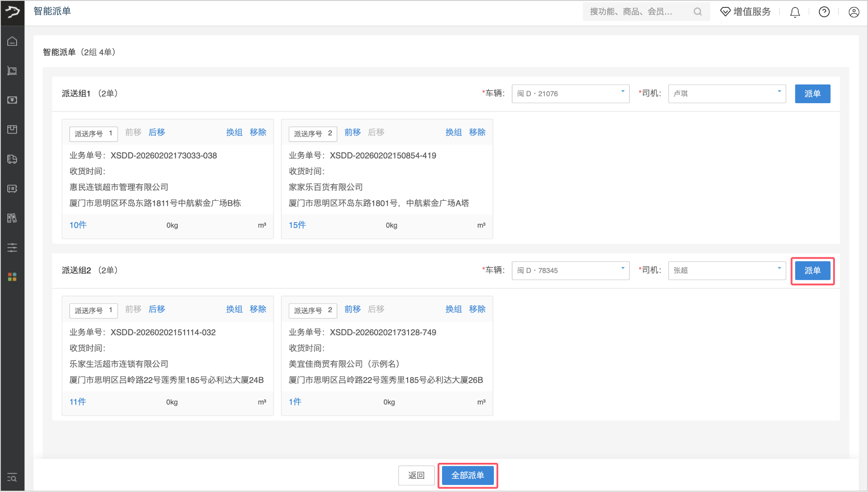Click the search magnifier icon in top bar
Image resolution: width=868 pixels, height=492 pixels.
(698, 12)
